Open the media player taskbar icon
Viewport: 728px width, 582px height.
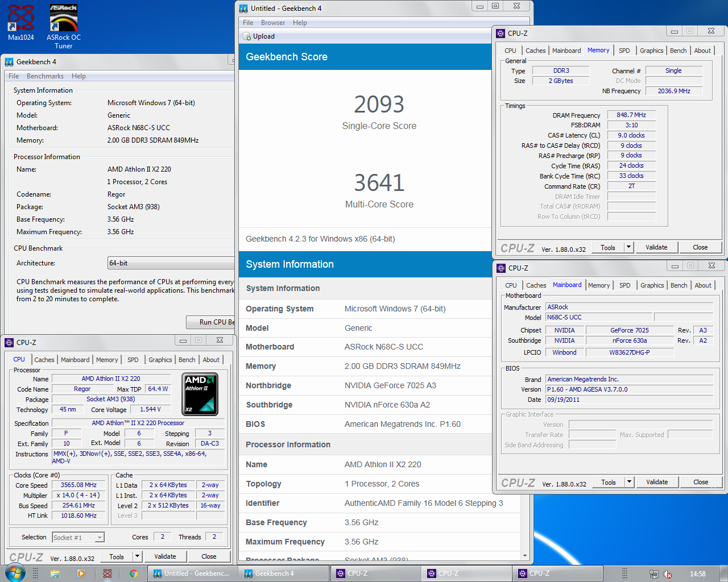click(x=81, y=573)
